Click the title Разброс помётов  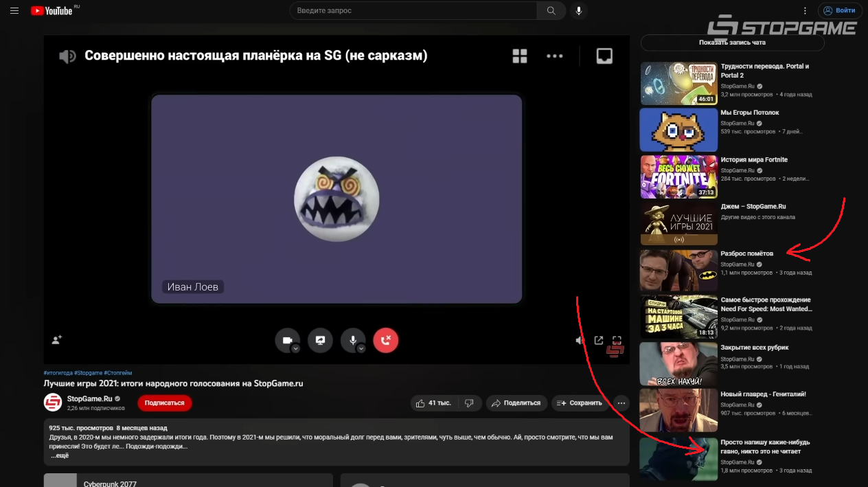tap(746, 253)
